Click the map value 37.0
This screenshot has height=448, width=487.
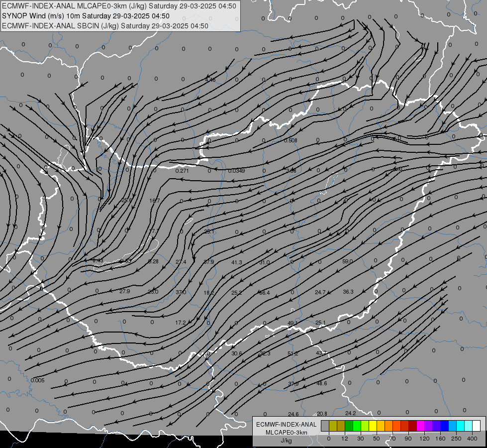181,292
